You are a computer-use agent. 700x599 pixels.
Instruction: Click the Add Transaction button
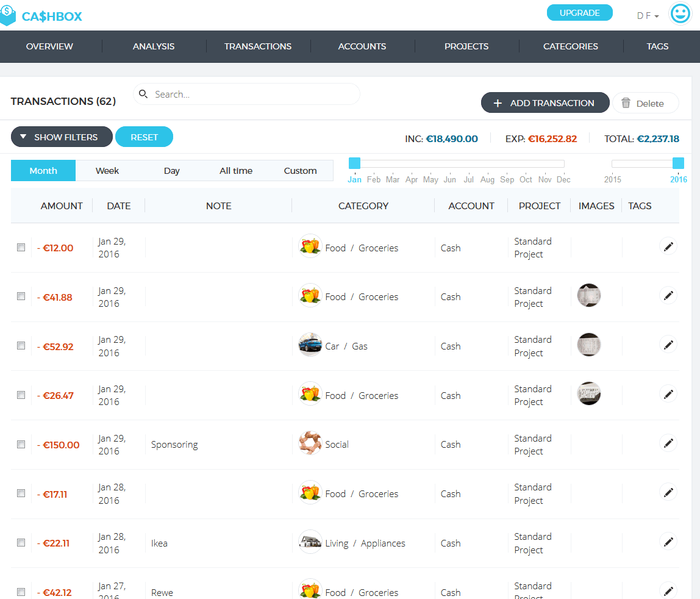pos(545,103)
